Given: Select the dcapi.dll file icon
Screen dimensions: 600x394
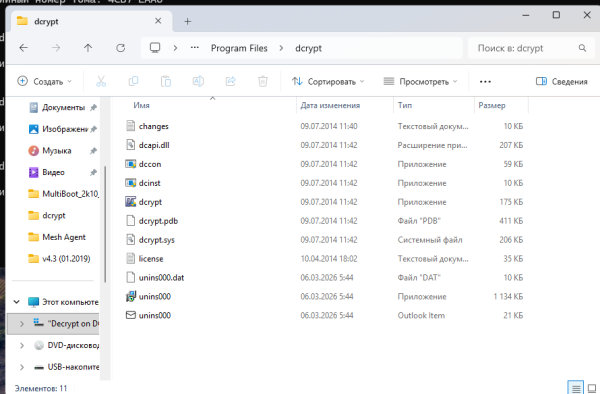Looking at the screenshot, I should [130, 145].
